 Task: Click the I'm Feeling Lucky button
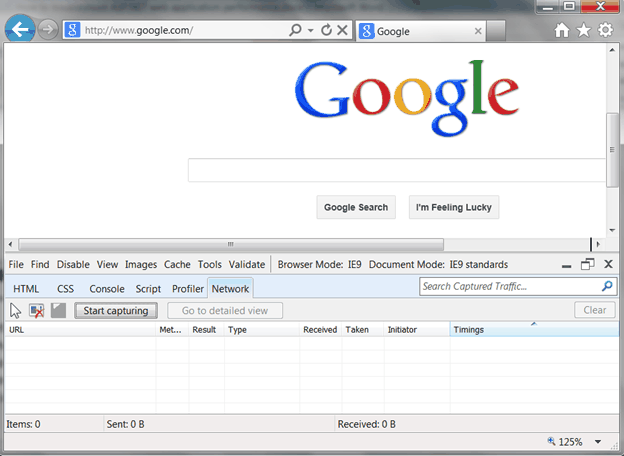click(454, 207)
